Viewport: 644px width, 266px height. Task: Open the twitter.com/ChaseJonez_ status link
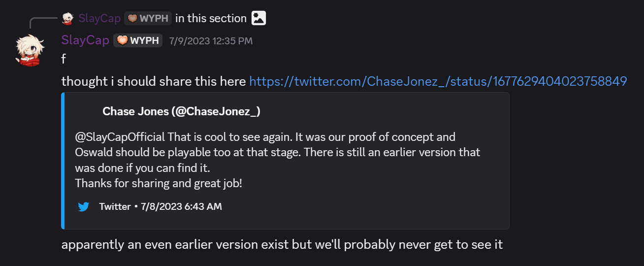click(x=438, y=81)
